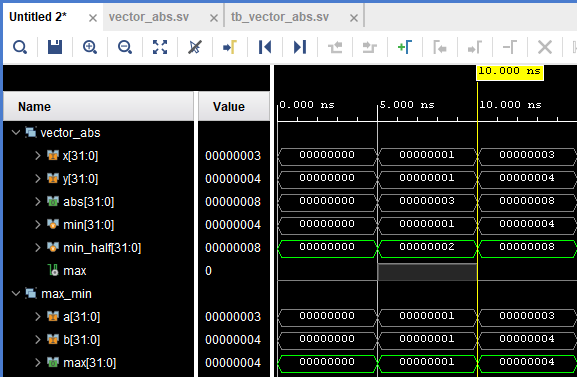
Task: Open the vector_abs.sv tab
Action: tap(149, 17)
